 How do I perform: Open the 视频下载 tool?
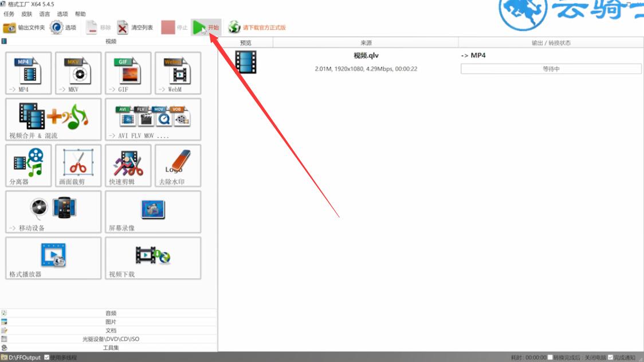click(153, 258)
